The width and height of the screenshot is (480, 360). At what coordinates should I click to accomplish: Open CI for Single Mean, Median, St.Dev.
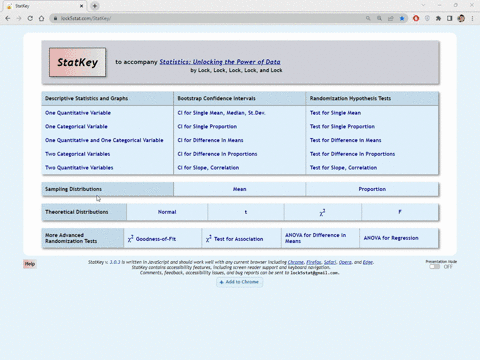click(221, 113)
